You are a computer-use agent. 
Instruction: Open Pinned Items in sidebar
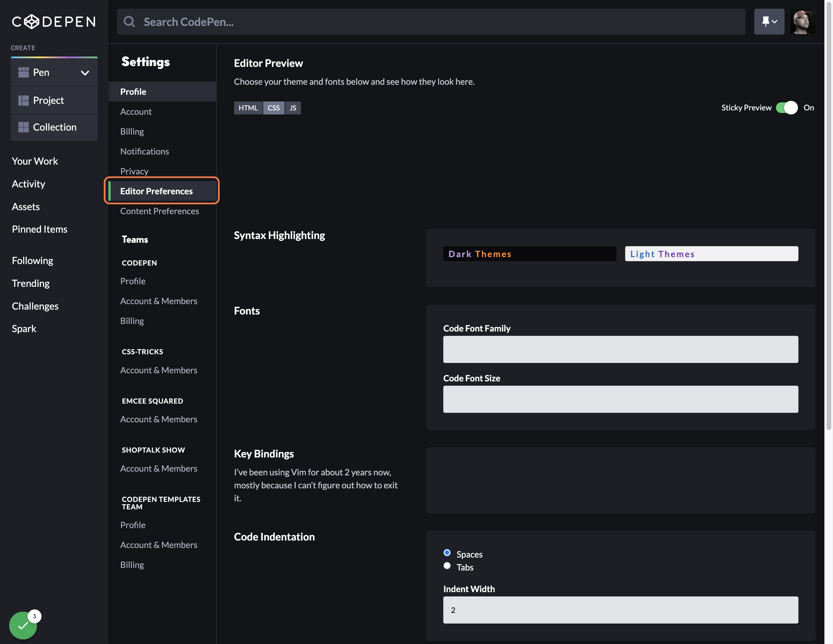[39, 229]
